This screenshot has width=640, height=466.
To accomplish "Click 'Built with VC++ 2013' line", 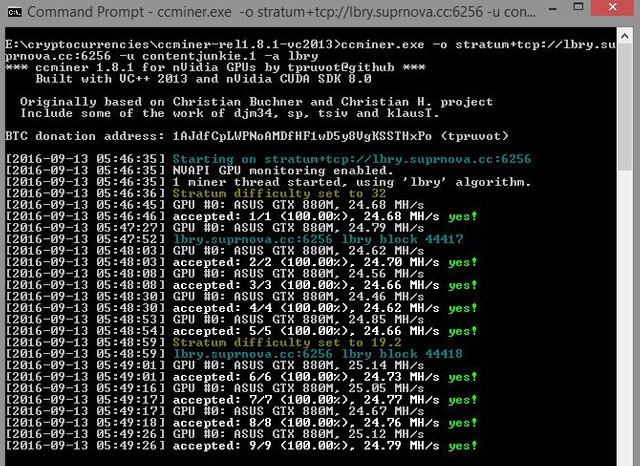I will click(203, 78).
